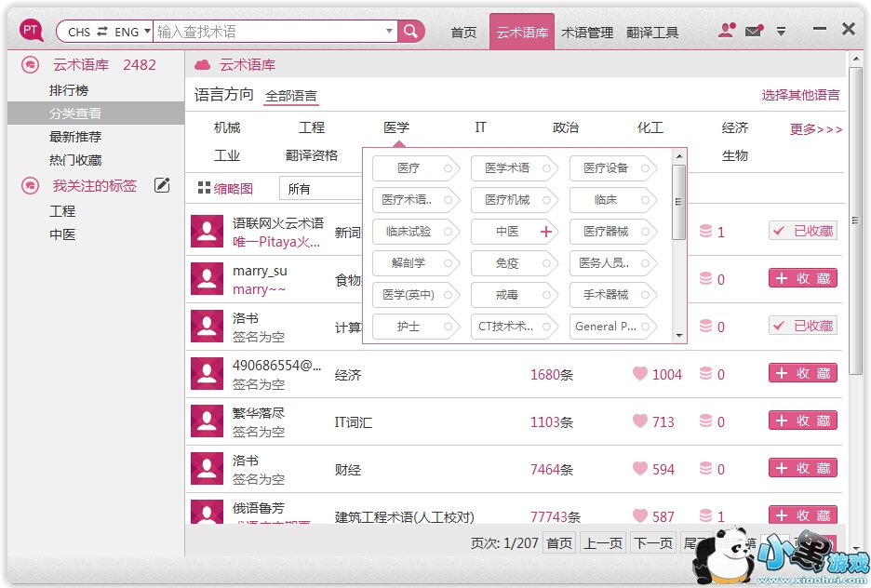Click the PT logo icon
Screen dimensions: 871x588
tap(32, 31)
